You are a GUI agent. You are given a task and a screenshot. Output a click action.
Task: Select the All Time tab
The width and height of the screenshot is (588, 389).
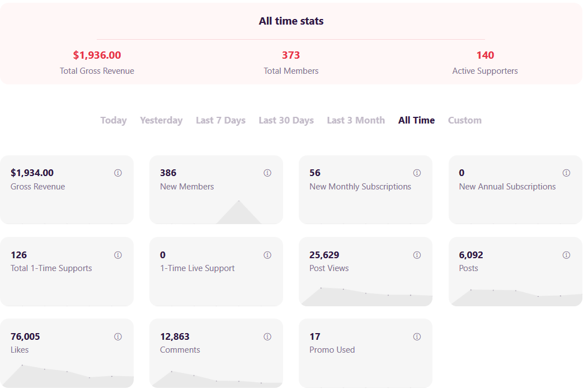coord(417,120)
